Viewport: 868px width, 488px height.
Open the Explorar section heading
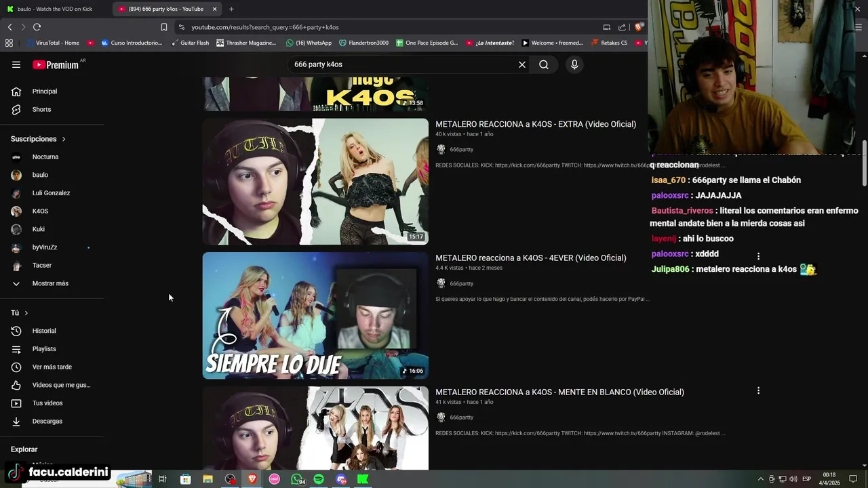(x=24, y=449)
